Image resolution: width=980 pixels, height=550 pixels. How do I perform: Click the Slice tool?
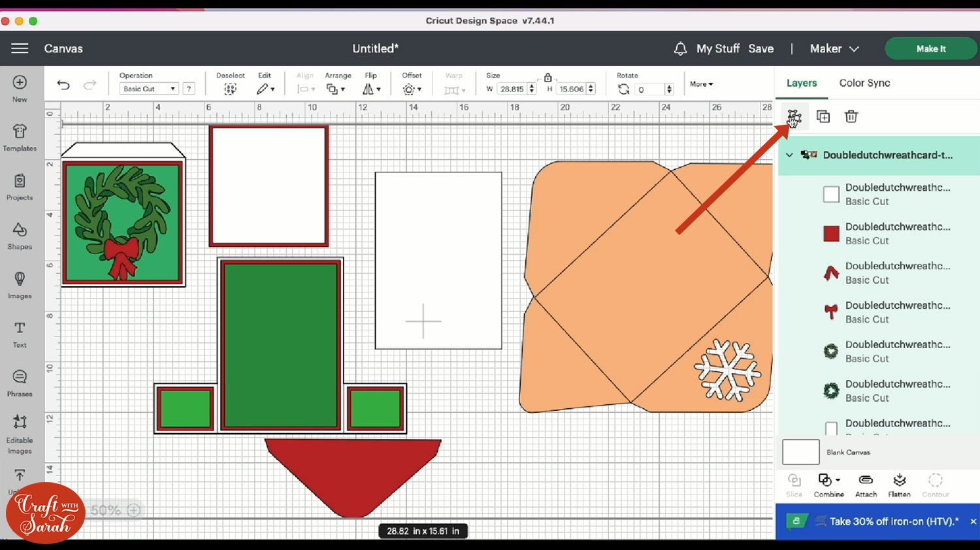tap(794, 485)
